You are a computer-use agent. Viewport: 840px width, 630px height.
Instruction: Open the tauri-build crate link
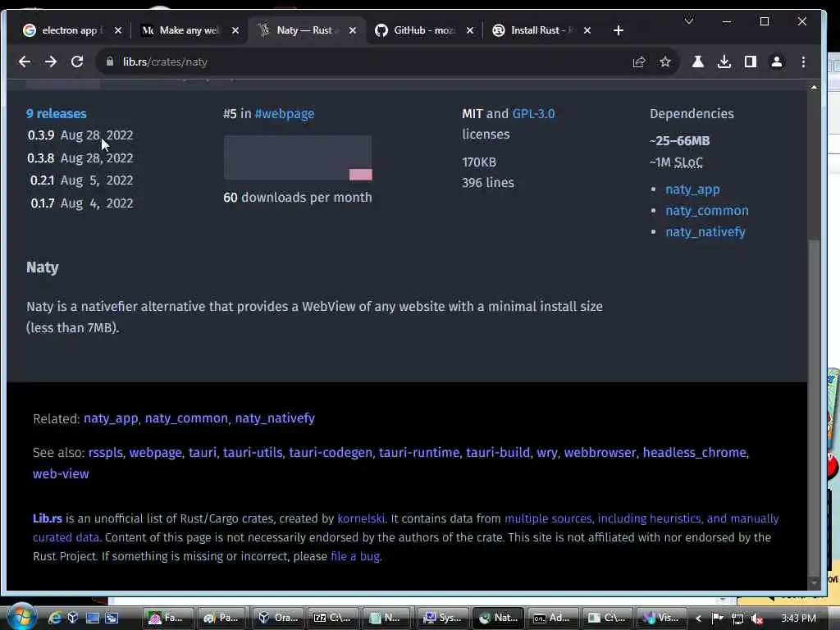click(x=498, y=453)
